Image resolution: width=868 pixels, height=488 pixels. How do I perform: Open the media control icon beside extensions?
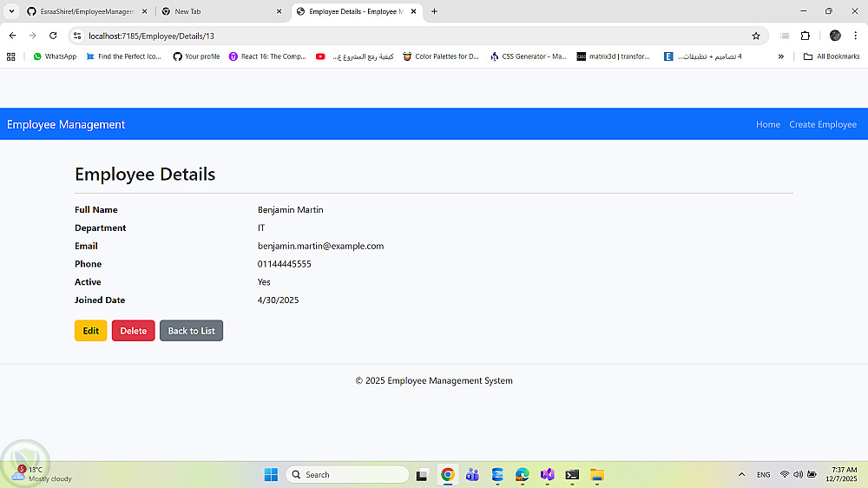click(785, 36)
